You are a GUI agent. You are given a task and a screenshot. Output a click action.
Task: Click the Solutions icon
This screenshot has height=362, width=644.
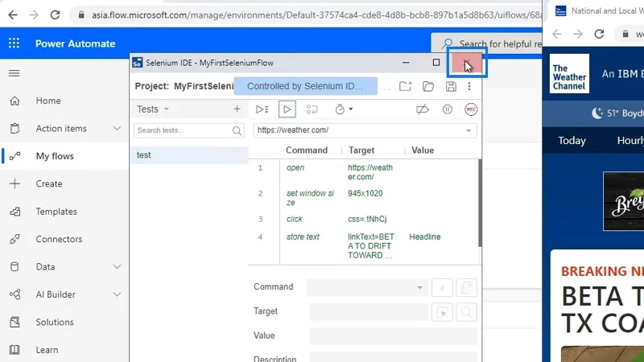pyautogui.click(x=14, y=323)
